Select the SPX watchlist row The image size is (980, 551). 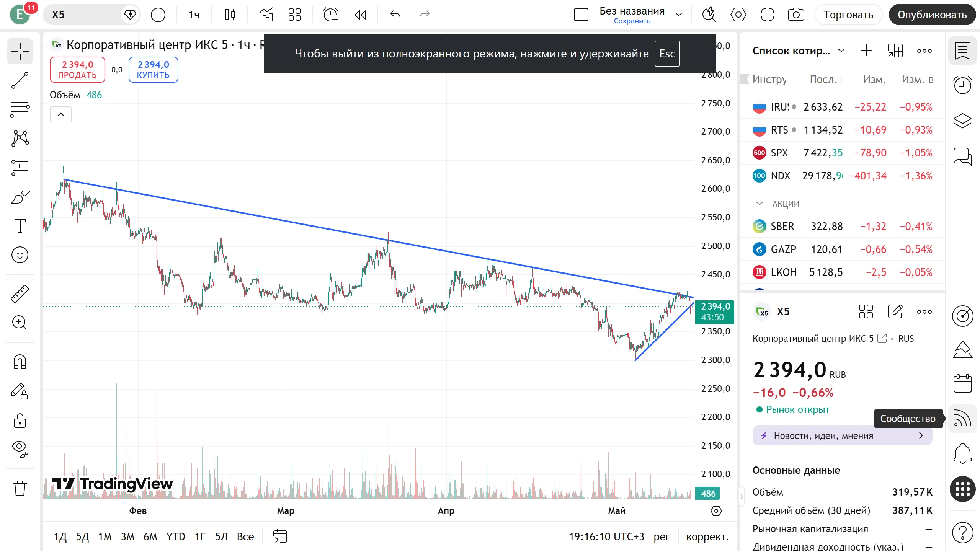tap(842, 153)
